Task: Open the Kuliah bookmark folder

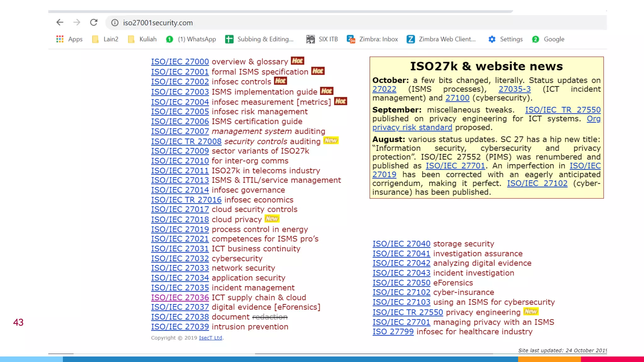Action: click(x=142, y=39)
